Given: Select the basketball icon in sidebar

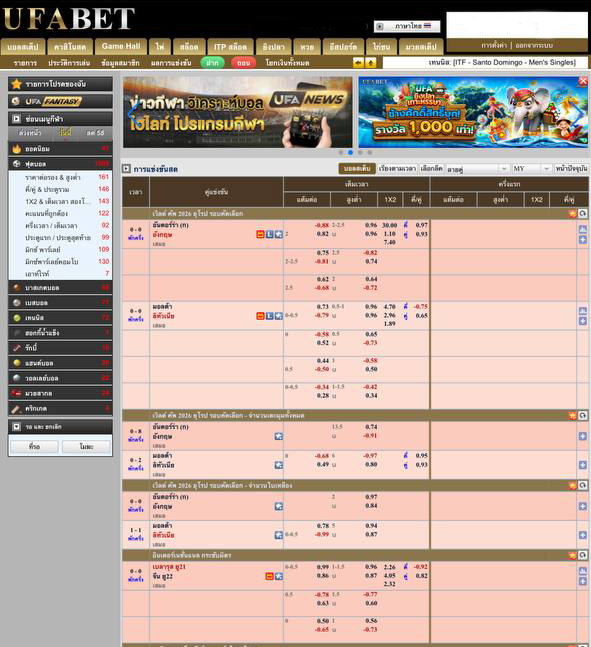Looking at the screenshot, I should click(17, 288).
